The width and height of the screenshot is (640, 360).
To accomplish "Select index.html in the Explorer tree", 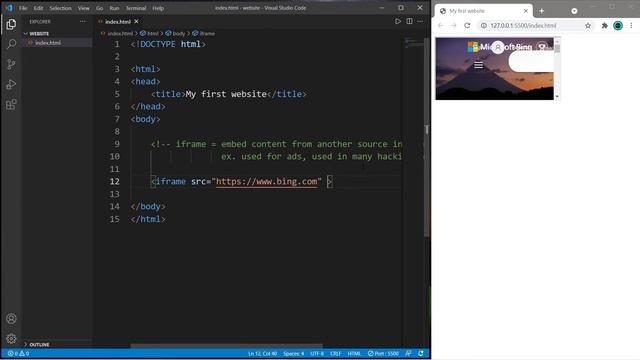I will pyautogui.click(x=57, y=42).
